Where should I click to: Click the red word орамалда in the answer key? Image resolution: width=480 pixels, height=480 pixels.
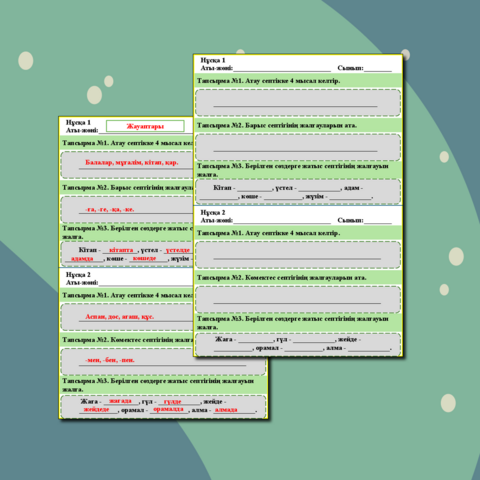tap(168, 409)
